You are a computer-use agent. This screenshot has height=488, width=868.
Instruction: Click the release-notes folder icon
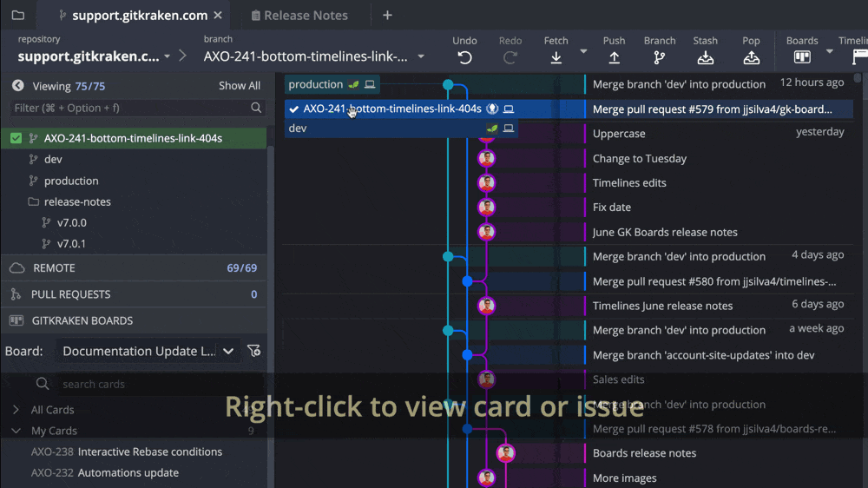[33, 201]
